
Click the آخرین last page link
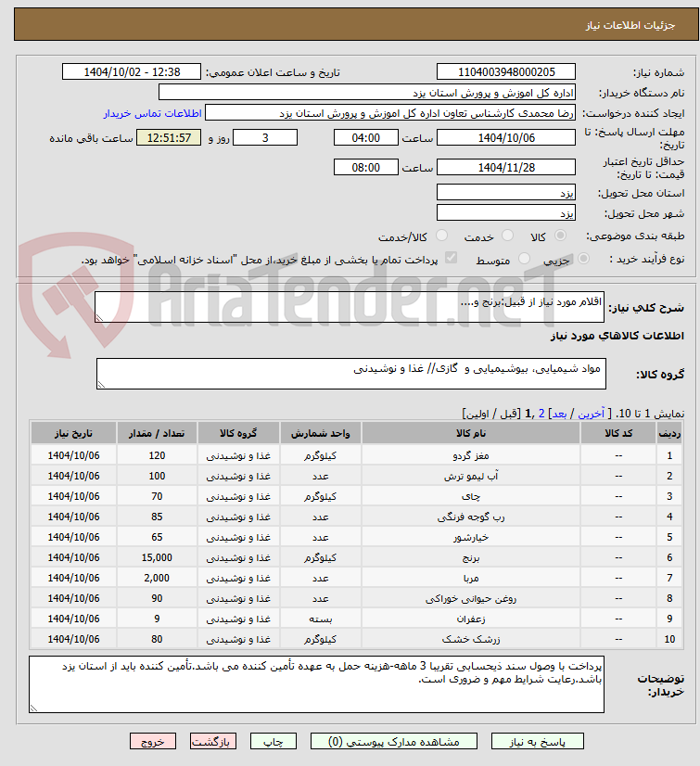tap(592, 414)
